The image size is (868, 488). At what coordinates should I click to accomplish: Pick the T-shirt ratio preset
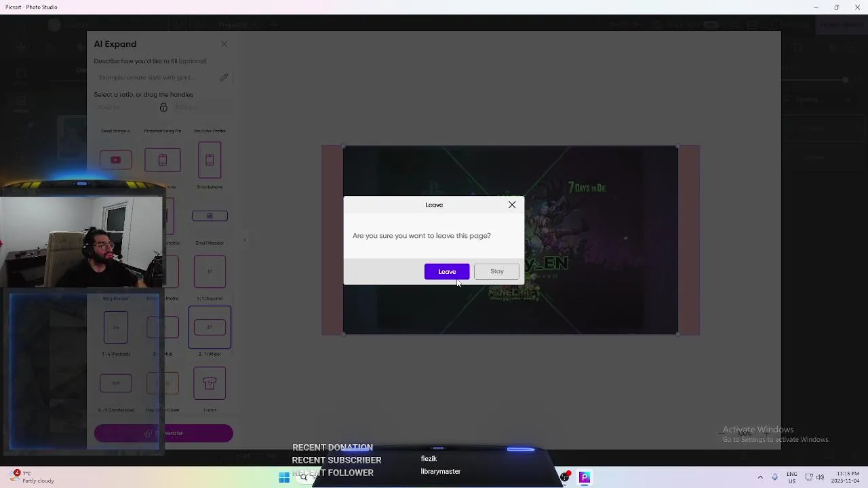[x=210, y=383]
